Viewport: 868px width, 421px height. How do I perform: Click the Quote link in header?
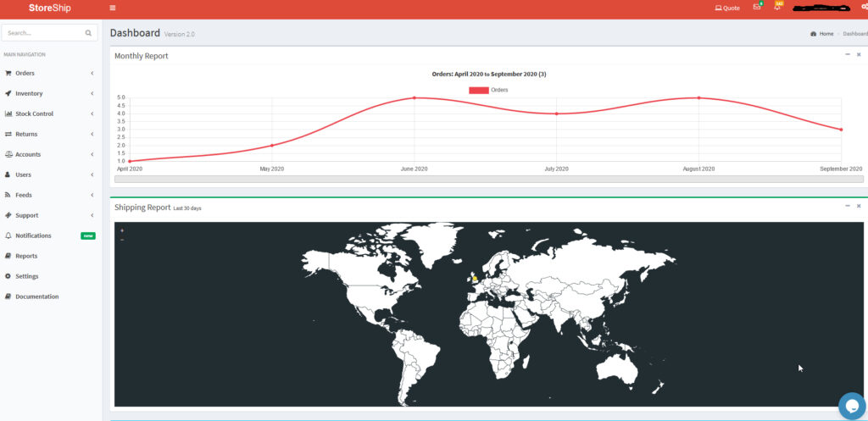click(727, 8)
